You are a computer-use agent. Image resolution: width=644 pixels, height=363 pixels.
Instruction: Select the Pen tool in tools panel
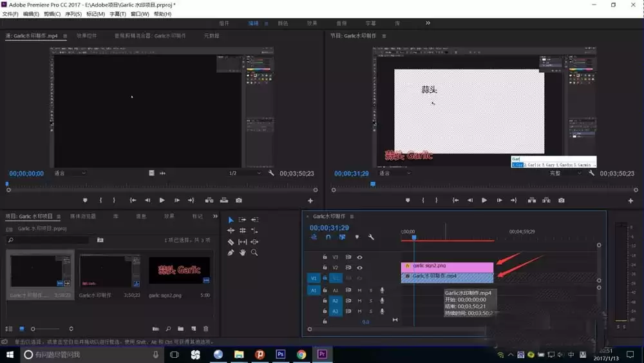[231, 253]
